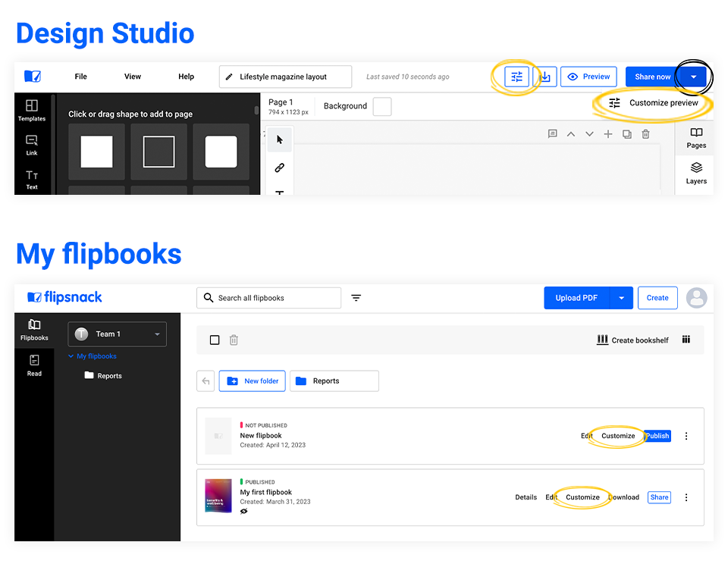Click the download icon button
This screenshot has height=564, width=728.
click(x=545, y=77)
